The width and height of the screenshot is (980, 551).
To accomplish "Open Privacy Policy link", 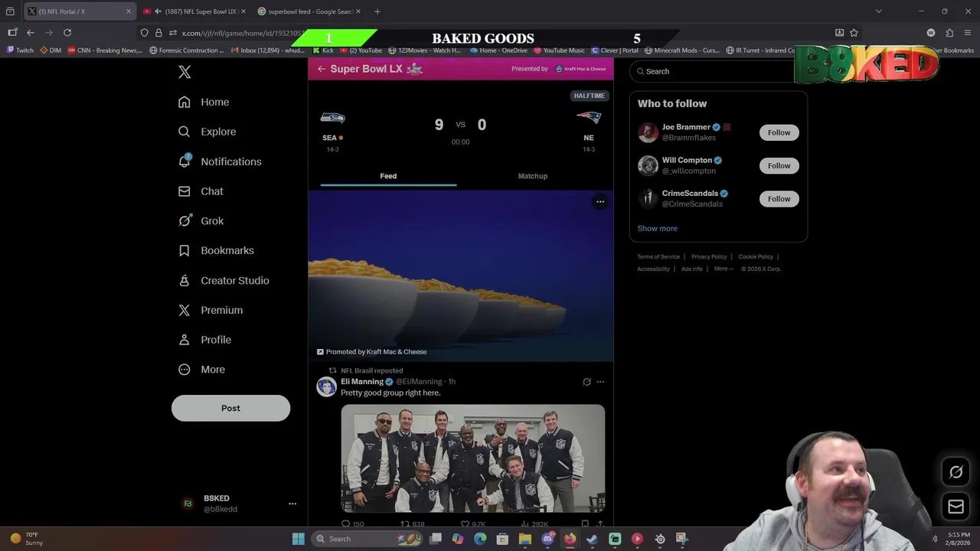I will (709, 257).
